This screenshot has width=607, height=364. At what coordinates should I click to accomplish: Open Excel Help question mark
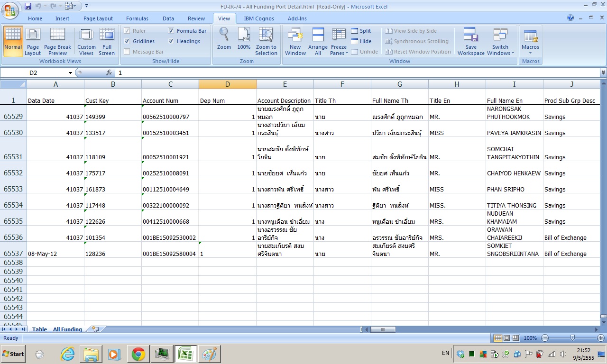point(570,18)
